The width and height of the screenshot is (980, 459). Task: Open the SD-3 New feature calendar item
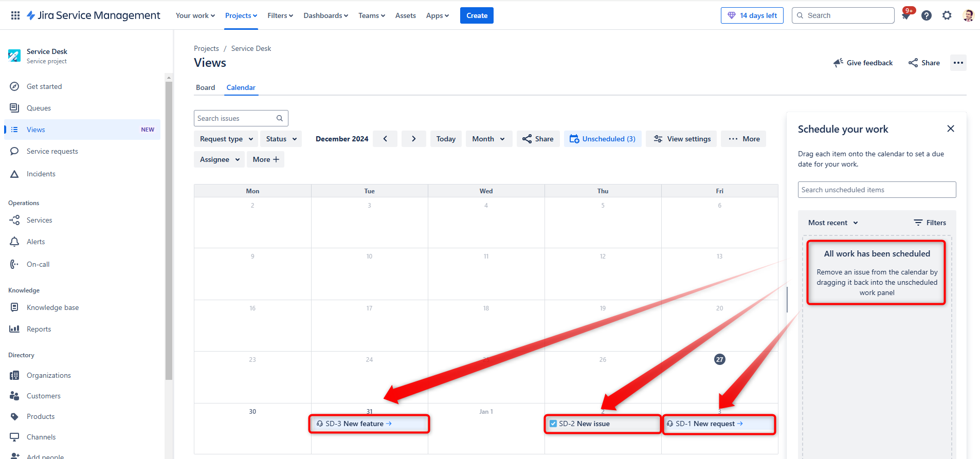tap(369, 424)
